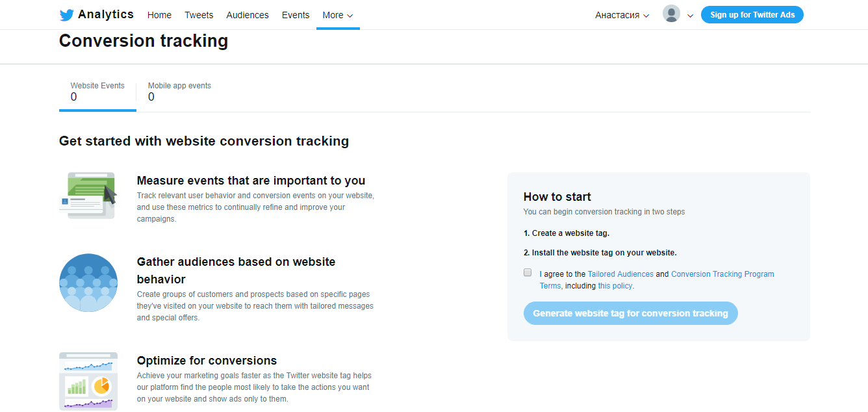This screenshot has height=412, width=868.
Task: Click the measure events illustration image
Action: pos(88,195)
